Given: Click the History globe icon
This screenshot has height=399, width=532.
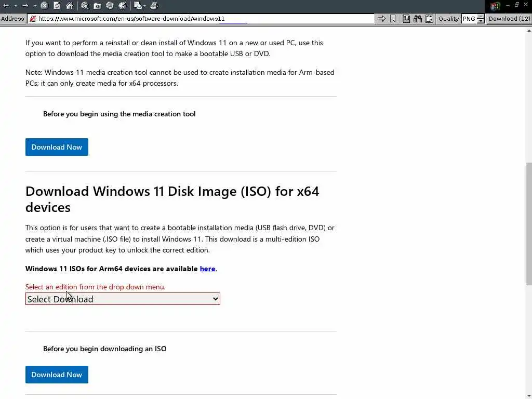Looking at the screenshot, I should click(x=110, y=6).
